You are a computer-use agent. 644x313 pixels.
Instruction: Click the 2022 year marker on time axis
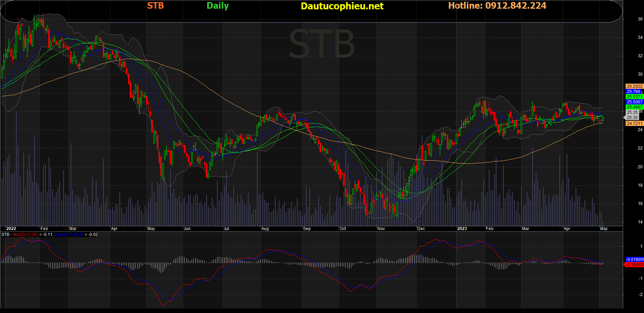11,229
